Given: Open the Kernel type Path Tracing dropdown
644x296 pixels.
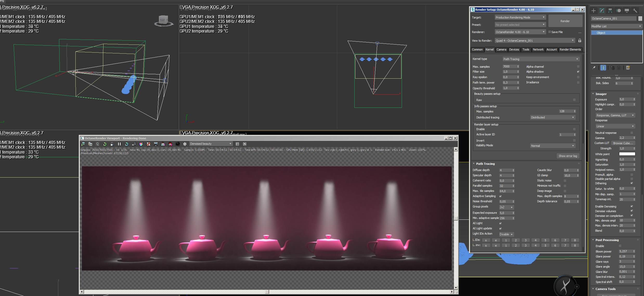Looking at the screenshot, I should 541,59.
